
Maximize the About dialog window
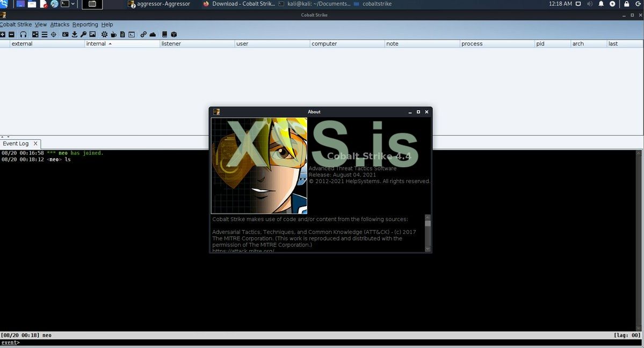tap(418, 112)
